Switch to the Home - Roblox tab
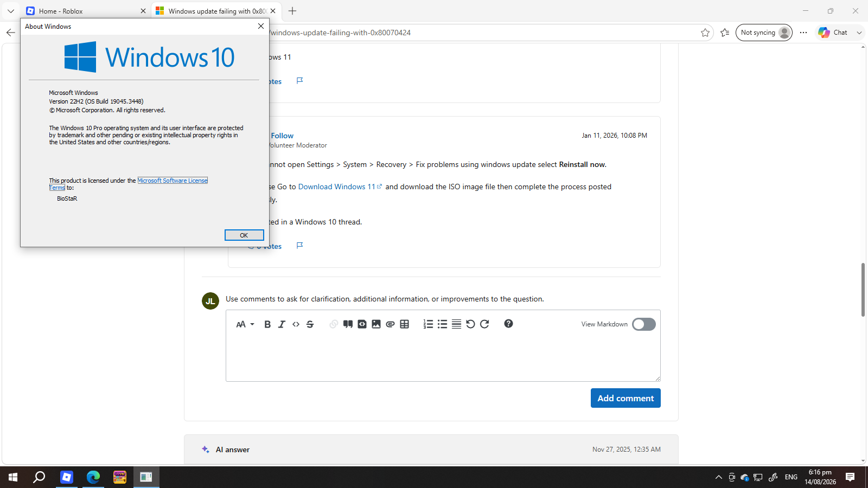 point(86,11)
